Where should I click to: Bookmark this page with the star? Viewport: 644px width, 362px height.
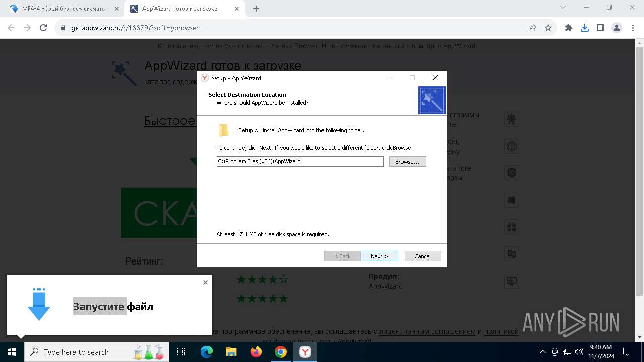coord(548,28)
